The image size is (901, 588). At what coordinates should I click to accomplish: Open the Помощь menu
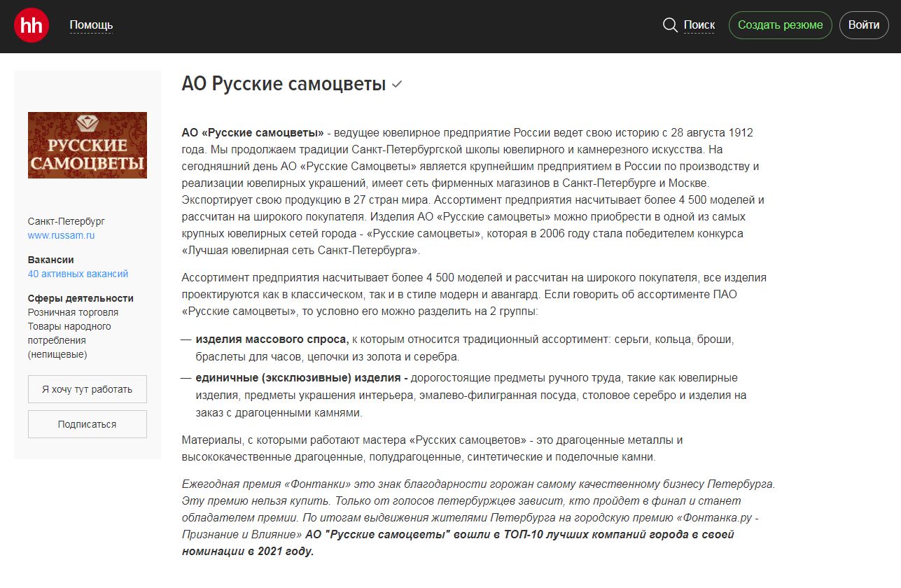tap(91, 25)
